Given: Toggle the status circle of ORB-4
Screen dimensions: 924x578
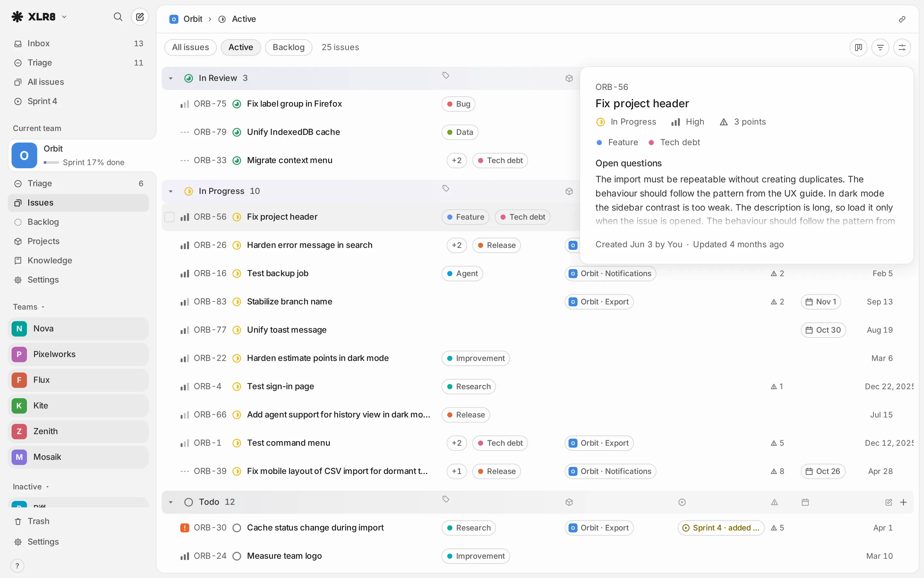Looking at the screenshot, I should point(237,387).
